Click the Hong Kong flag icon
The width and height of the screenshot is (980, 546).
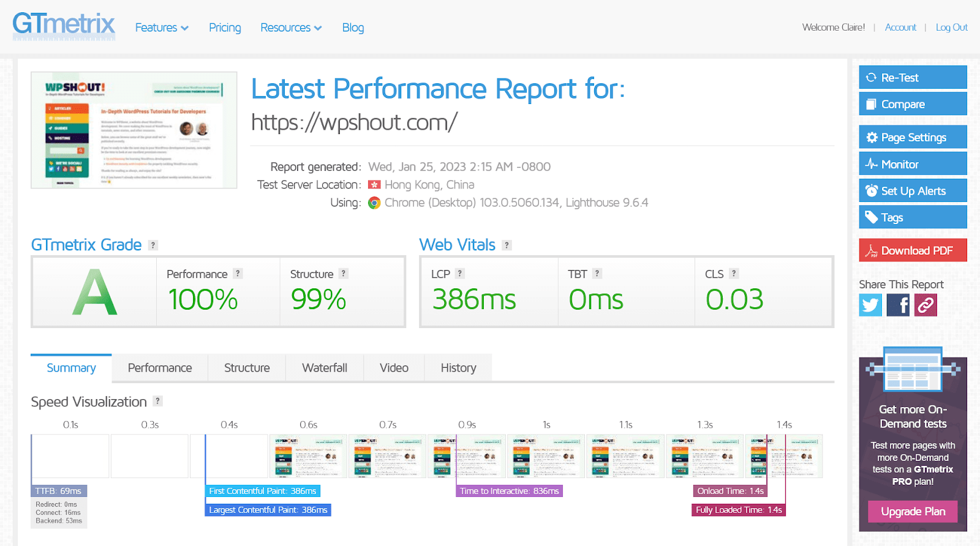click(374, 184)
